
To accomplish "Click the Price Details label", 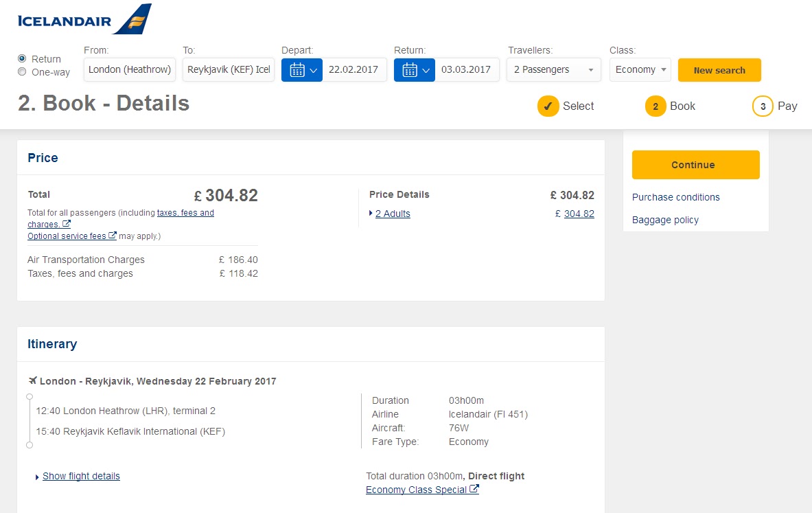I will pyautogui.click(x=399, y=194).
